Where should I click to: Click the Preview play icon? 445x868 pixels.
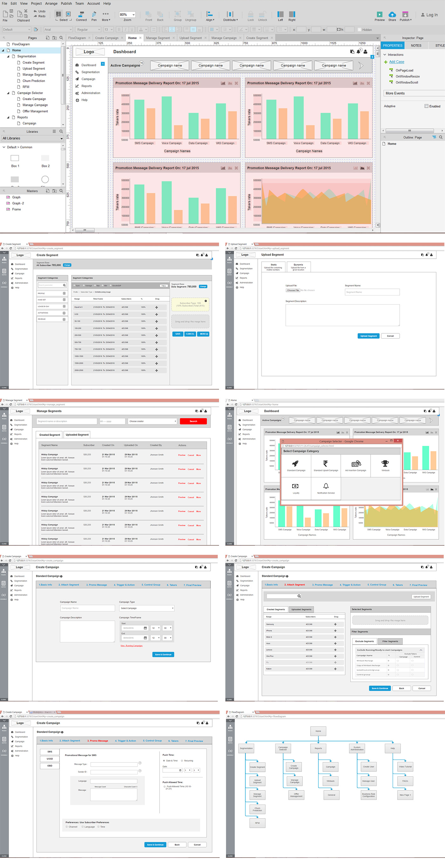tap(379, 15)
